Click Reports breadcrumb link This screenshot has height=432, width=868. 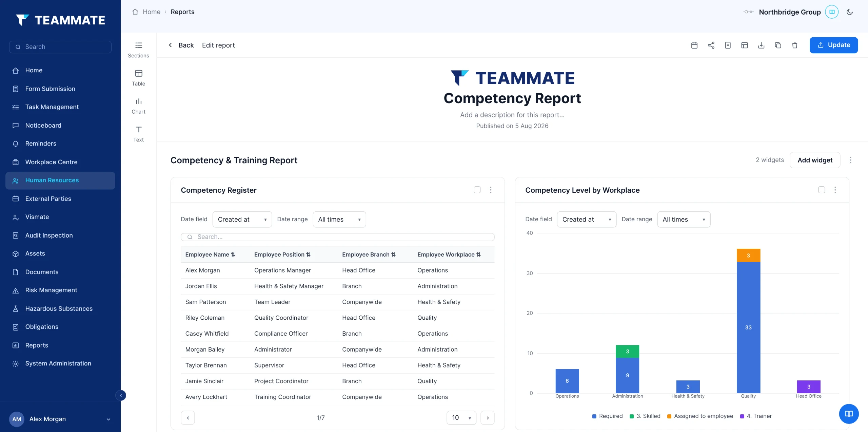[x=182, y=12]
